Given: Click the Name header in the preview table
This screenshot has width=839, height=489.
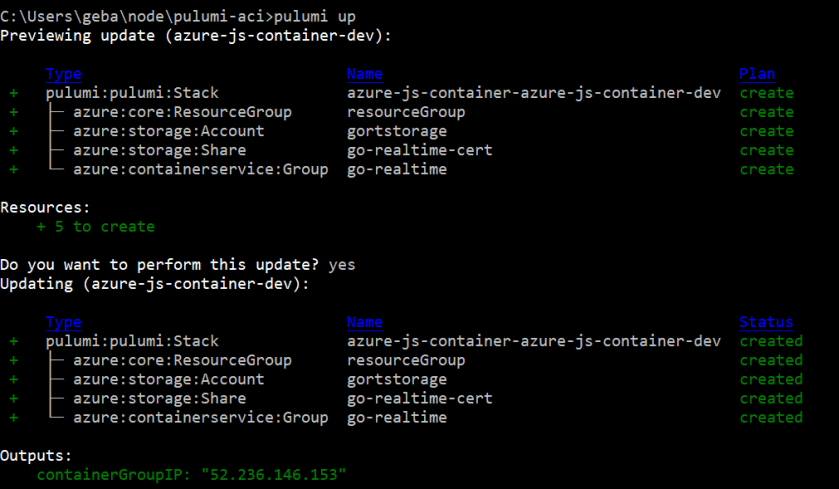Looking at the screenshot, I should (x=364, y=74).
